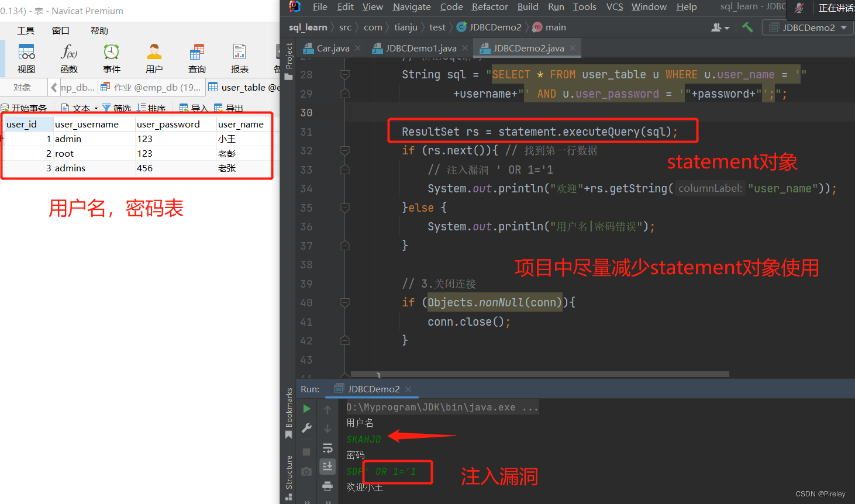Select cell 'admins' in user_username

coord(94,168)
